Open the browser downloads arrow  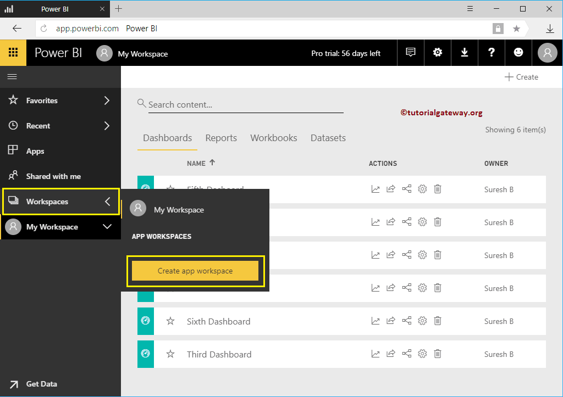point(550,28)
